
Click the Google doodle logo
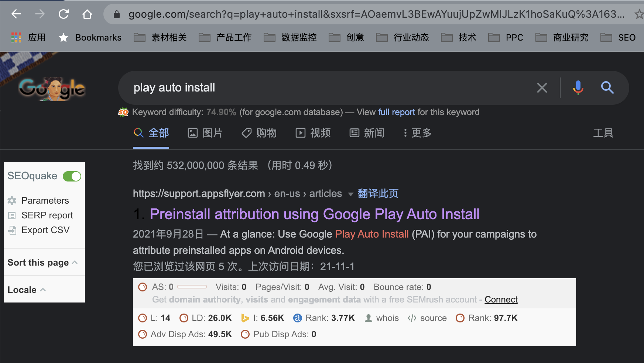click(52, 89)
